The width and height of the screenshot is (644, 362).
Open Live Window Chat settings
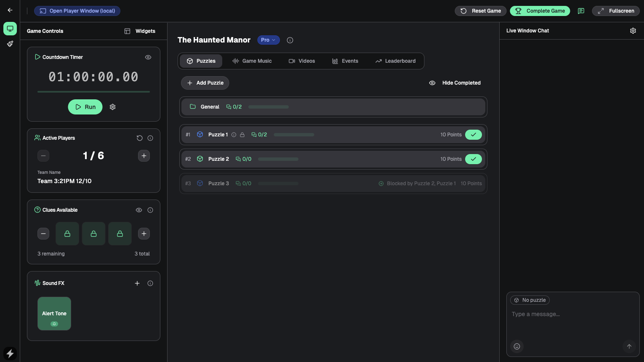click(x=633, y=31)
